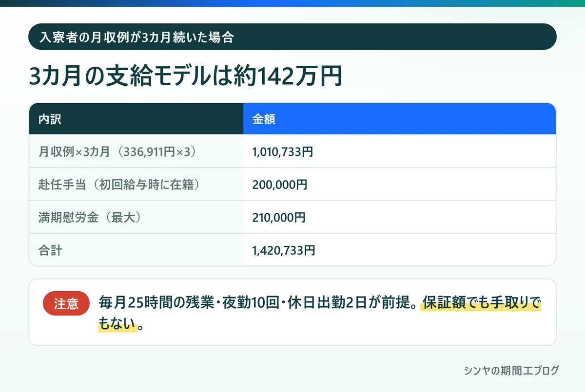
Task: Click the value '1,010,733円'
Action: [282, 152]
